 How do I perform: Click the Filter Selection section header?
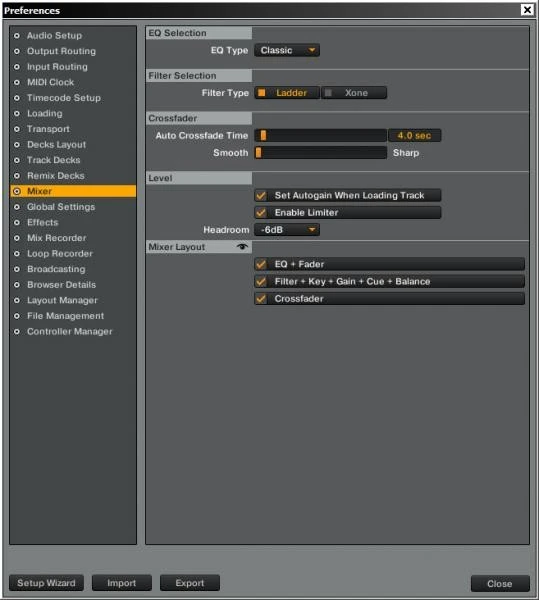[x=199, y=75]
